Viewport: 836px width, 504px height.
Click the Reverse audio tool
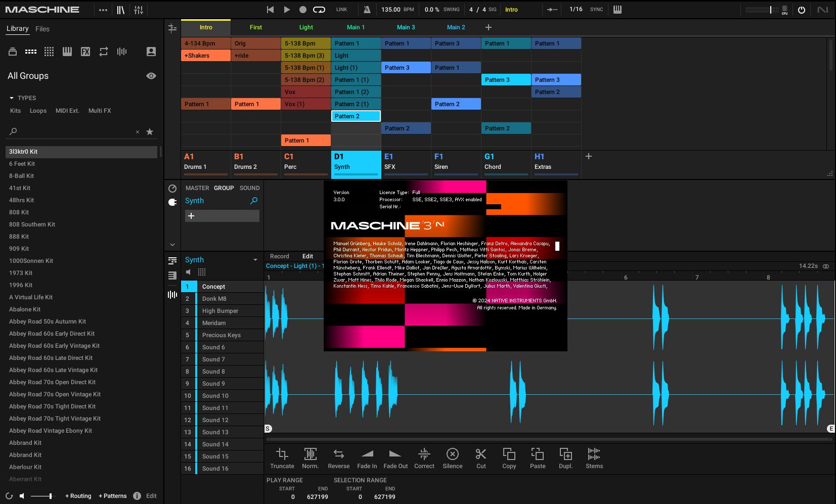pos(339,459)
